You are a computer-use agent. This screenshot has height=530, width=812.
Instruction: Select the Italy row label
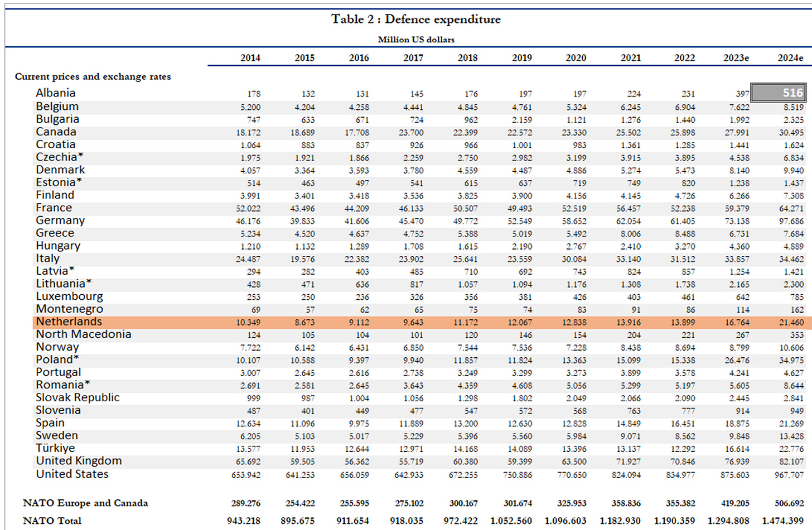[47, 259]
